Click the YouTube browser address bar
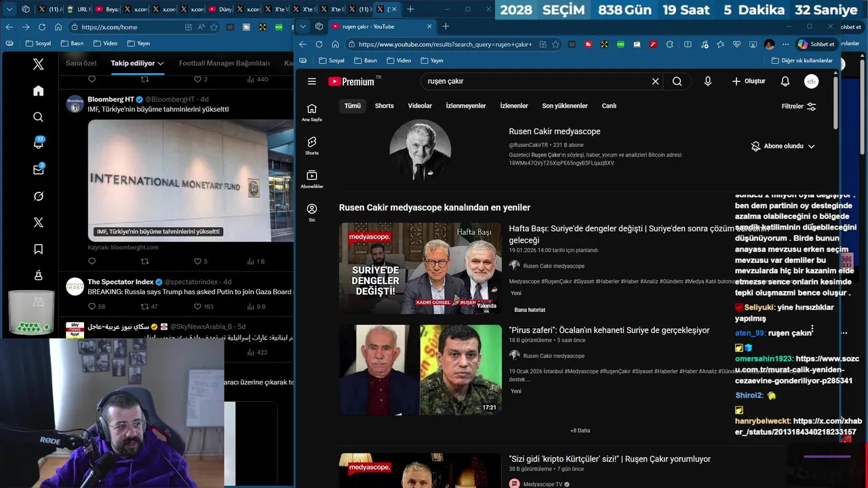Viewport: 868px width, 488px height. 445,44
